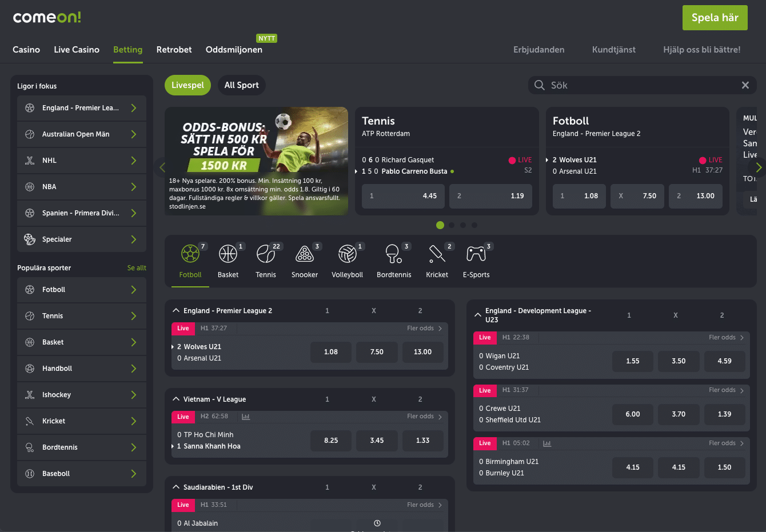Image resolution: width=766 pixels, height=532 pixels.
Task: Go to previous carousel slide arrow
Action: tap(162, 167)
